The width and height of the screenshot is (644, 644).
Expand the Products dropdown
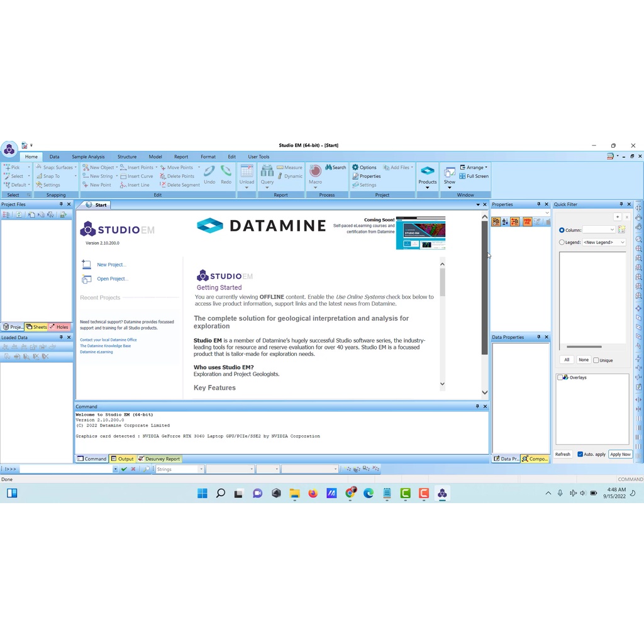(428, 187)
